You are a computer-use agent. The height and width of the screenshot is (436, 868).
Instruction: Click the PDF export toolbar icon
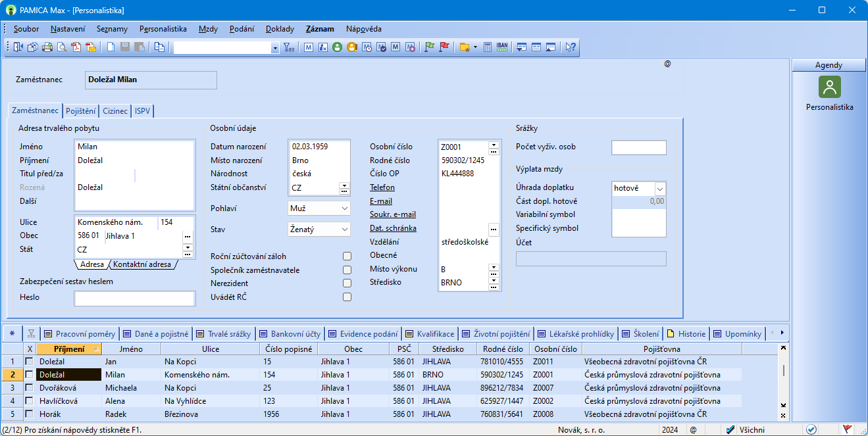click(x=76, y=47)
